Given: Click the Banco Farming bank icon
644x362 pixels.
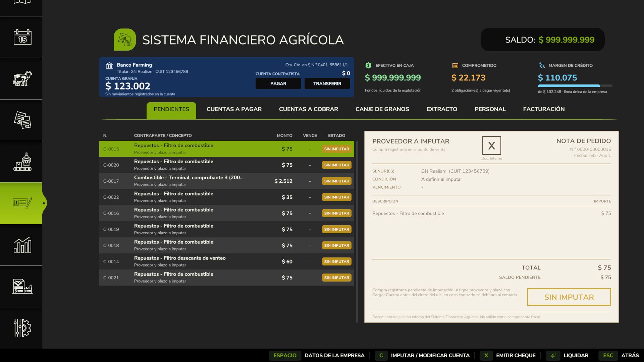Looking at the screenshot, I should (x=109, y=66).
